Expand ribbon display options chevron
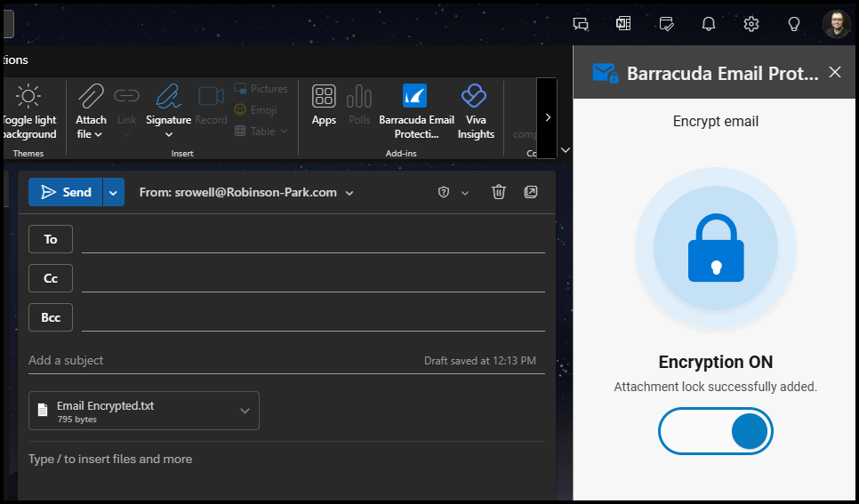This screenshot has width=859, height=504. (566, 150)
